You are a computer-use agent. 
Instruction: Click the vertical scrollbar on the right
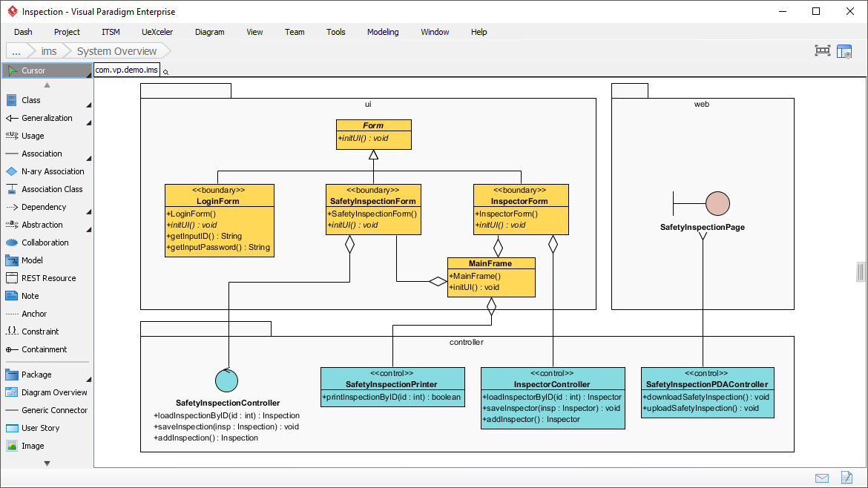[860, 271]
